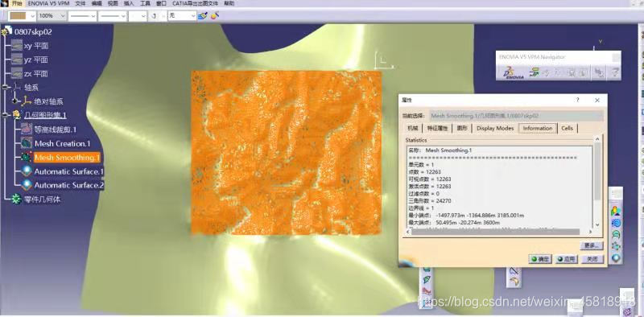Switch to the Display Modes tab
This screenshot has height=317, width=644.
[495, 128]
